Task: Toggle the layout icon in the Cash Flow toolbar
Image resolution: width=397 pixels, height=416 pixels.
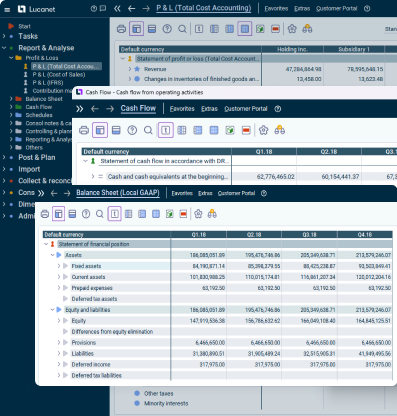Action: pyautogui.click(x=100, y=130)
